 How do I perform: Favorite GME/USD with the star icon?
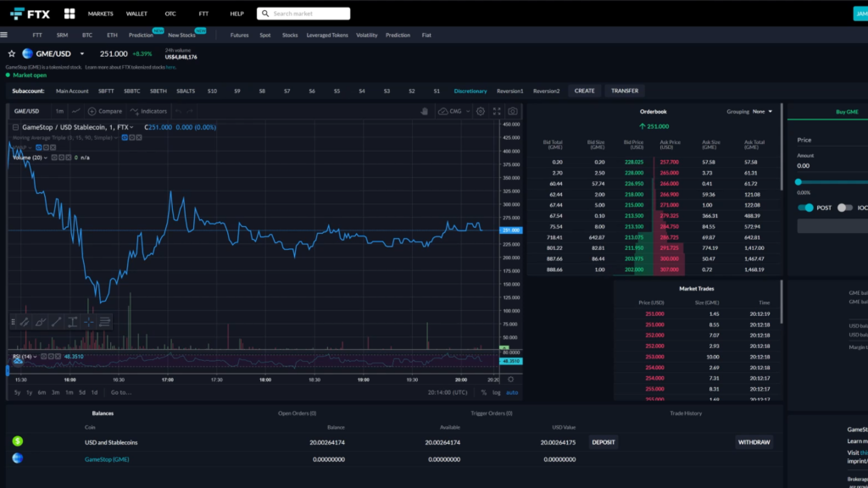coord(12,53)
